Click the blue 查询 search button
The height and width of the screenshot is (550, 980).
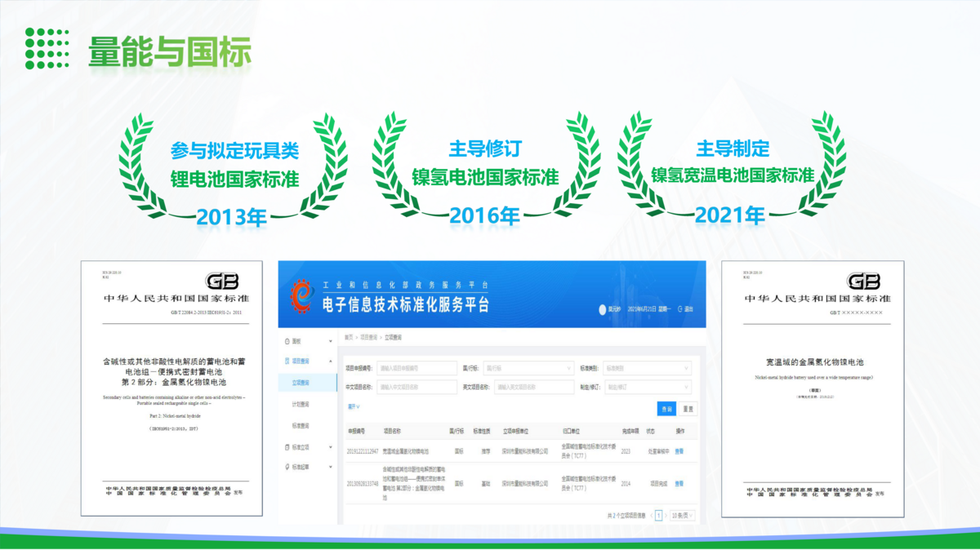point(667,409)
